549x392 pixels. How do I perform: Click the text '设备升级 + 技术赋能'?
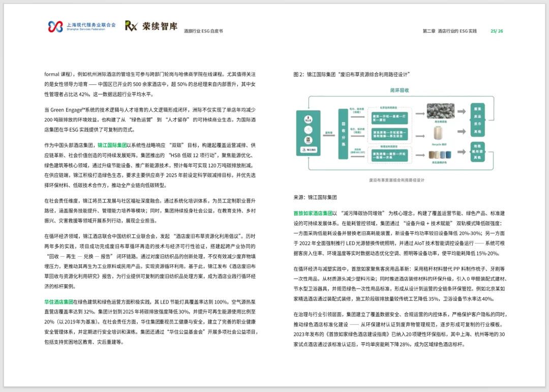click(x=428, y=224)
